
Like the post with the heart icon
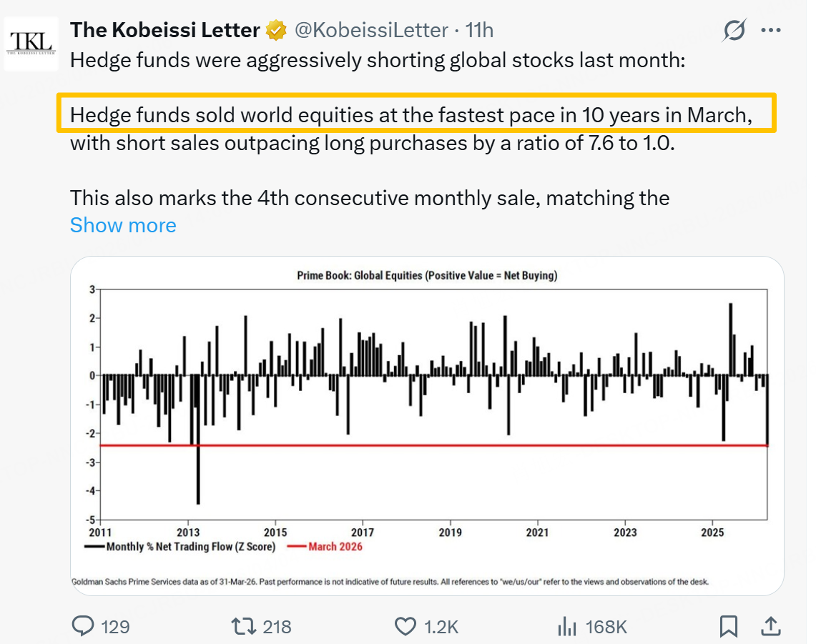pyautogui.click(x=405, y=627)
